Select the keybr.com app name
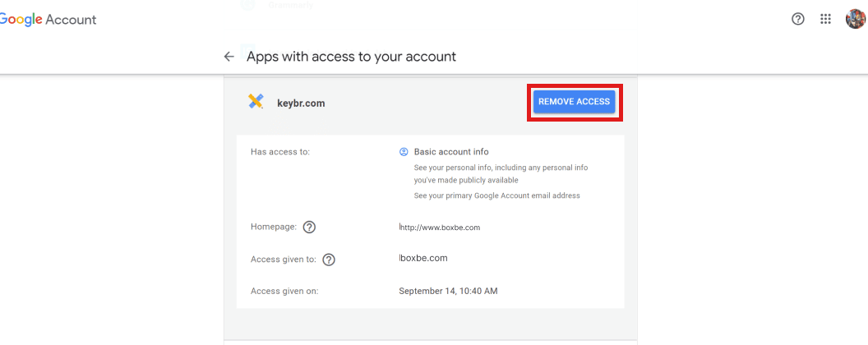The height and width of the screenshot is (345, 868). click(x=301, y=103)
